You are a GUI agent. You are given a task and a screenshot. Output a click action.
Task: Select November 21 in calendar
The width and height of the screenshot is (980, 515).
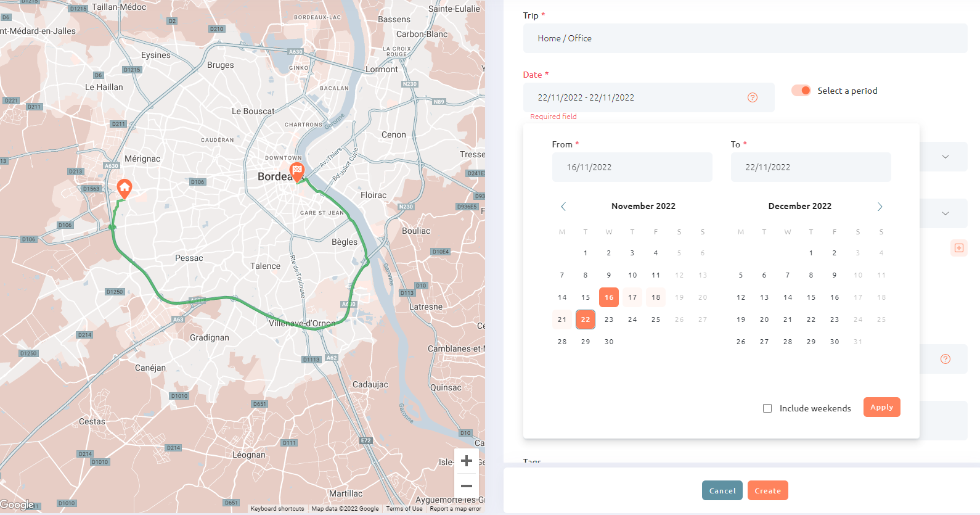tap(562, 319)
